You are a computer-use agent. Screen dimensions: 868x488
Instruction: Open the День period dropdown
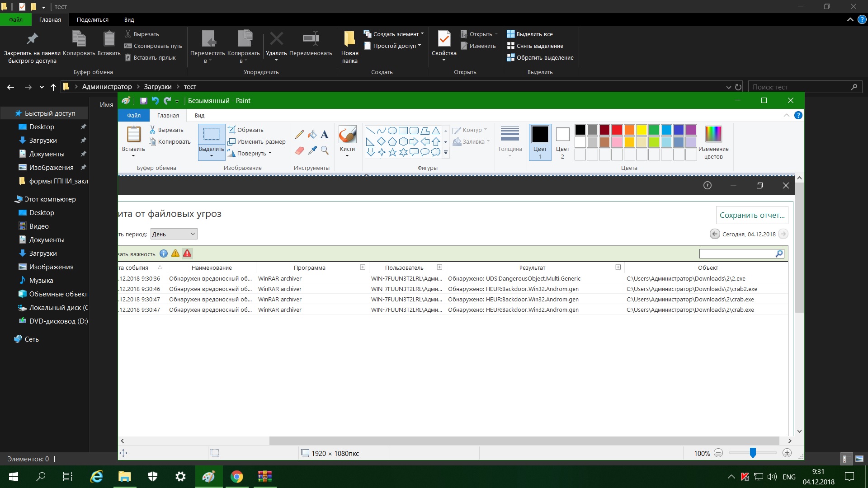coord(174,234)
